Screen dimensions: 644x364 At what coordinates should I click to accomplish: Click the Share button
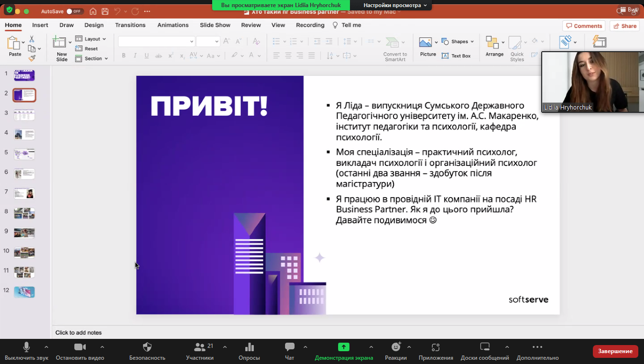(625, 26)
